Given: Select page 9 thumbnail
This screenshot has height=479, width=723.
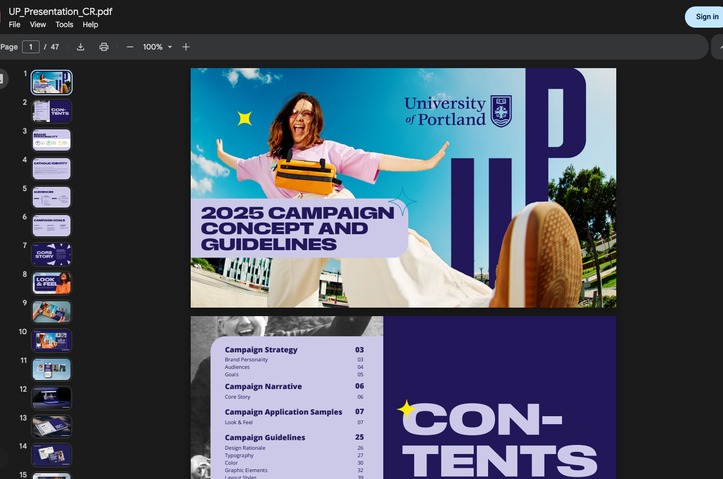Looking at the screenshot, I should point(52,312).
